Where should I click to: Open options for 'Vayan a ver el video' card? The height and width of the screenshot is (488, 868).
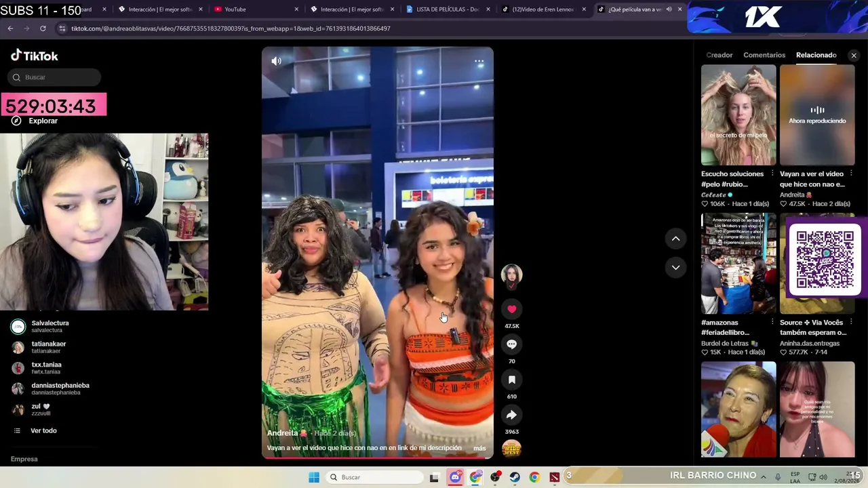pyautogui.click(x=851, y=174)
